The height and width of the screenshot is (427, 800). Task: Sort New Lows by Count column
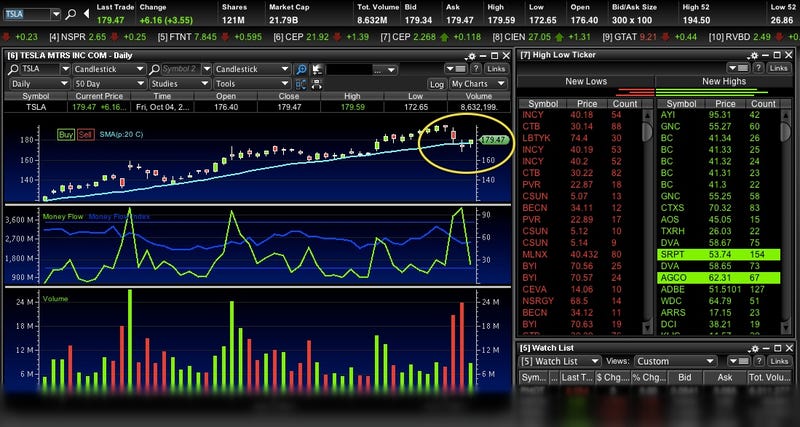point(625,104)
